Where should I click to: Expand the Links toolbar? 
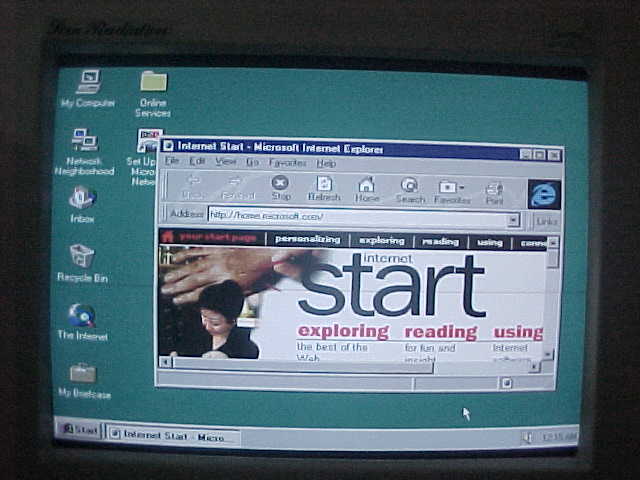point(546,222)
